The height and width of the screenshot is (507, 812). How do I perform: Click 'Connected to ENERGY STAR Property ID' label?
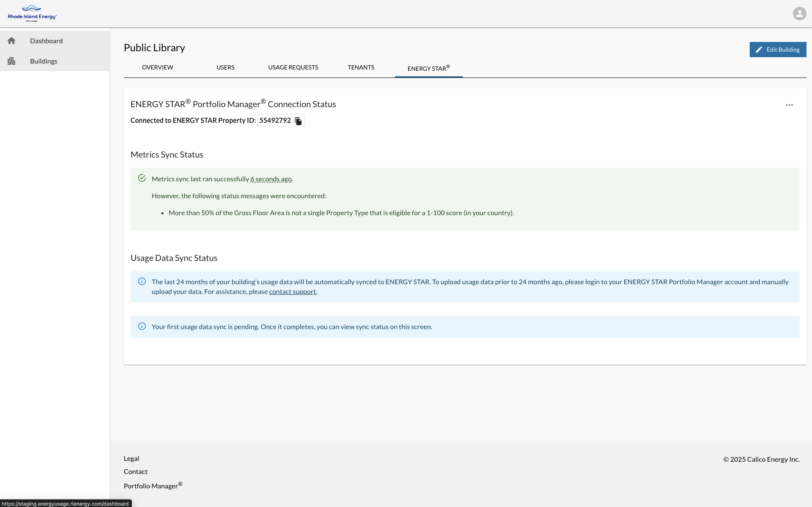tap(193, 120)
